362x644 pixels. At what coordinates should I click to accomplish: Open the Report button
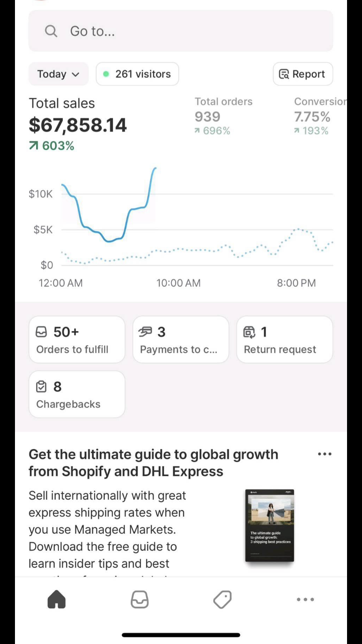[x=303, y=74]
